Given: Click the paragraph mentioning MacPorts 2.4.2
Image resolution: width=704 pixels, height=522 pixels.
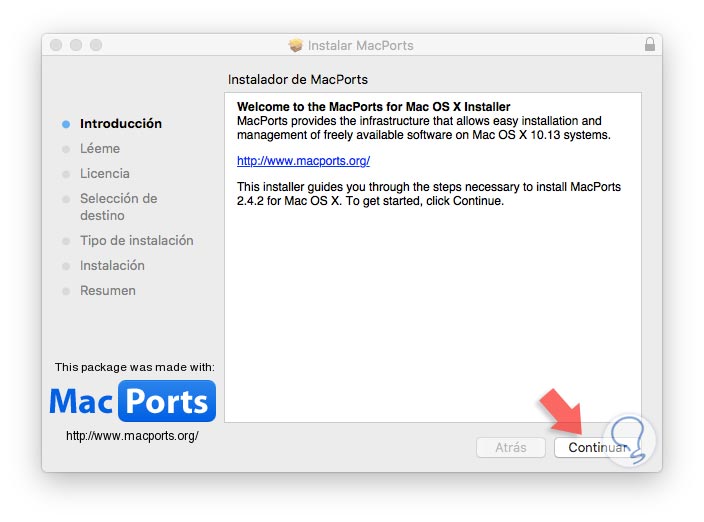Looking at the screenshot, I should [x=429, y=194].
